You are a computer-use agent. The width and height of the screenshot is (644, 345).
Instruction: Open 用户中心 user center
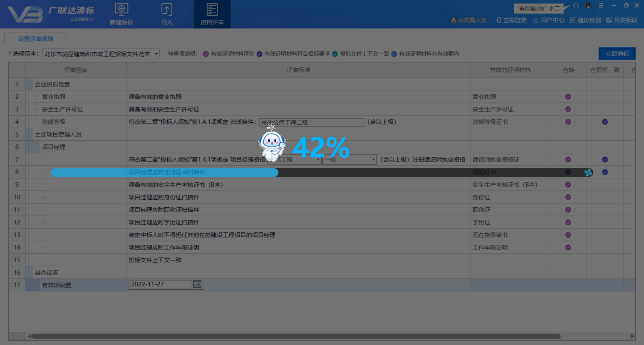[548, 20]
